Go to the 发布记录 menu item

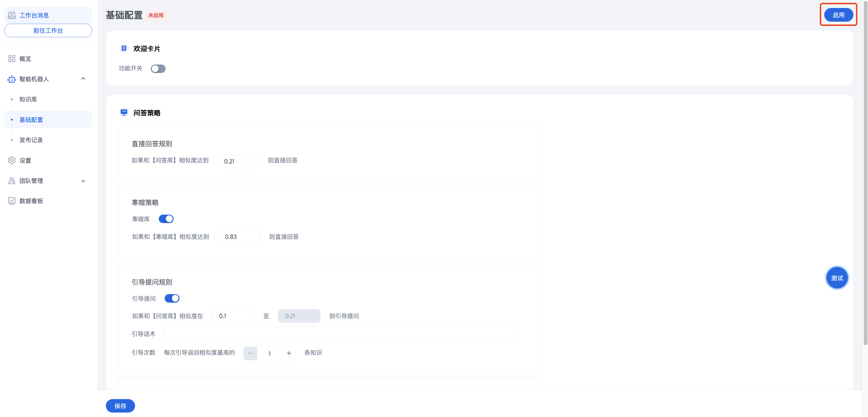(x=31, y=140)
